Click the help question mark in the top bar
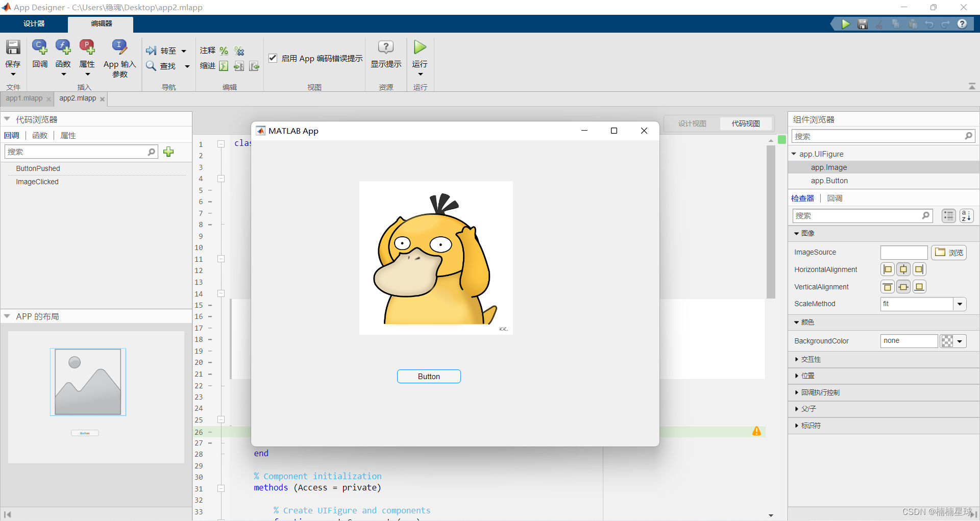 click(962, 24)
